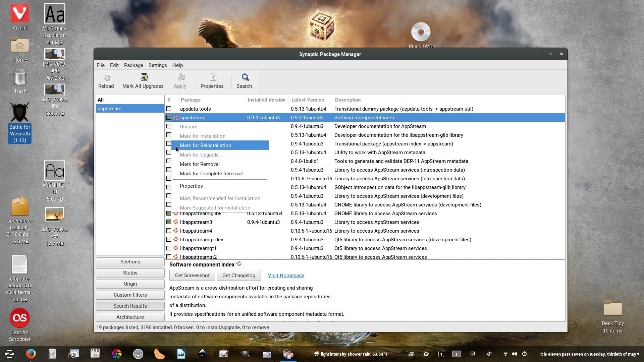Screen dimensions: 644x362
Task: Select the Trash desktop icon
Action: coord(20,77)
